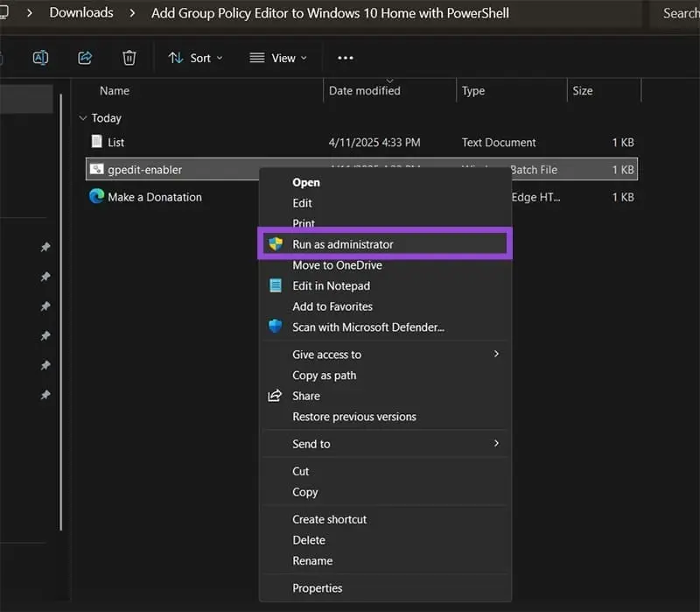Expand the Send to submenu arrow
The width and height of the screenshot is (700, 612).
(x=496, y=443)
